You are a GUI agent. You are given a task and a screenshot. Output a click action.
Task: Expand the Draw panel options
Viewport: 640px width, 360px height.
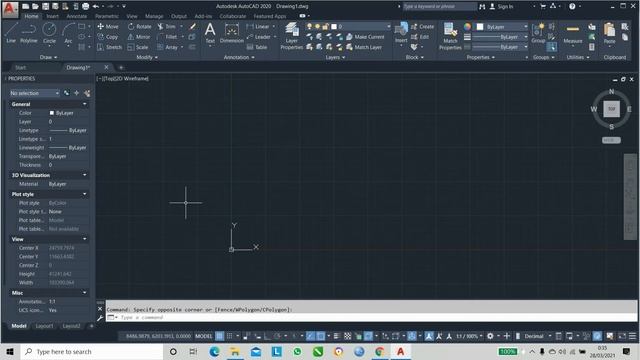(48, 57)
